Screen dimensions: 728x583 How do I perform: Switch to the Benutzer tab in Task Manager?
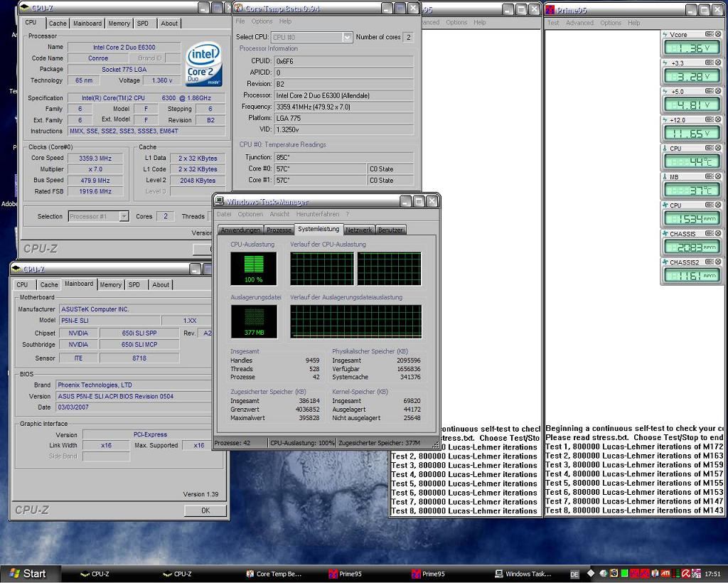pyautogui.click(x=390, y=230)
